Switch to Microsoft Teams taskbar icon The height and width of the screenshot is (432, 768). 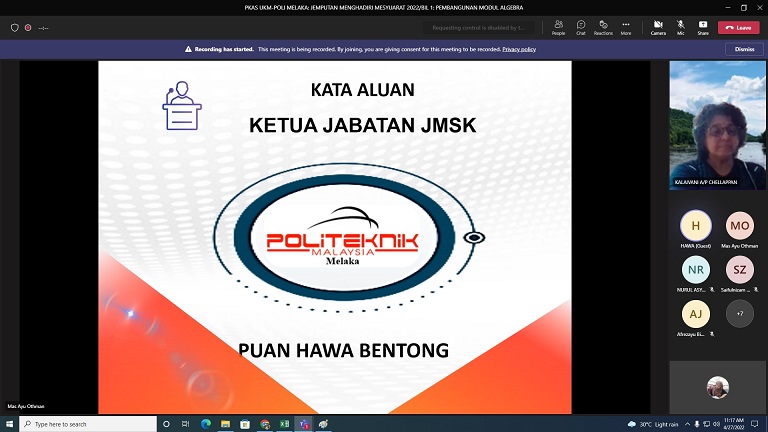304,424
